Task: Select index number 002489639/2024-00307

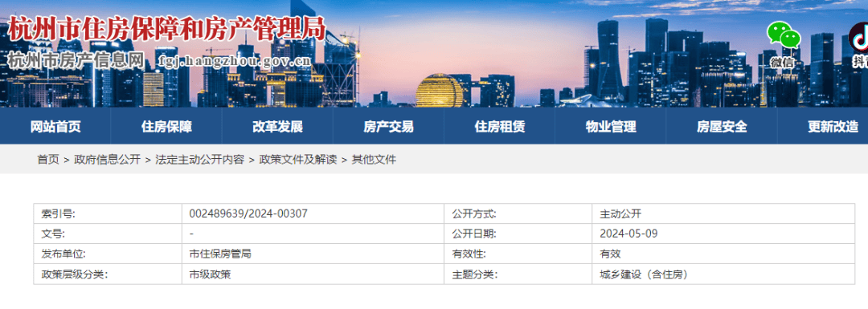Action: [248, 213]
